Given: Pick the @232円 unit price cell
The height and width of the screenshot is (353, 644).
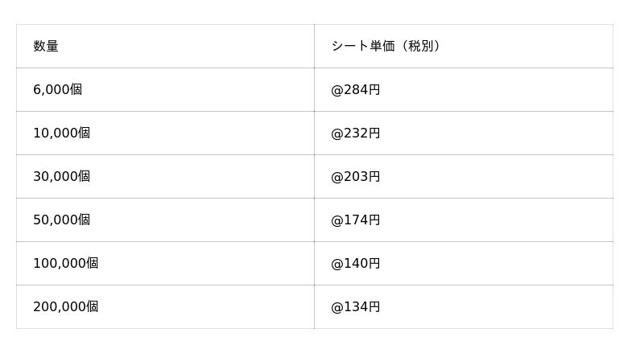Looking at the screenshot, I should click(356, 133).
